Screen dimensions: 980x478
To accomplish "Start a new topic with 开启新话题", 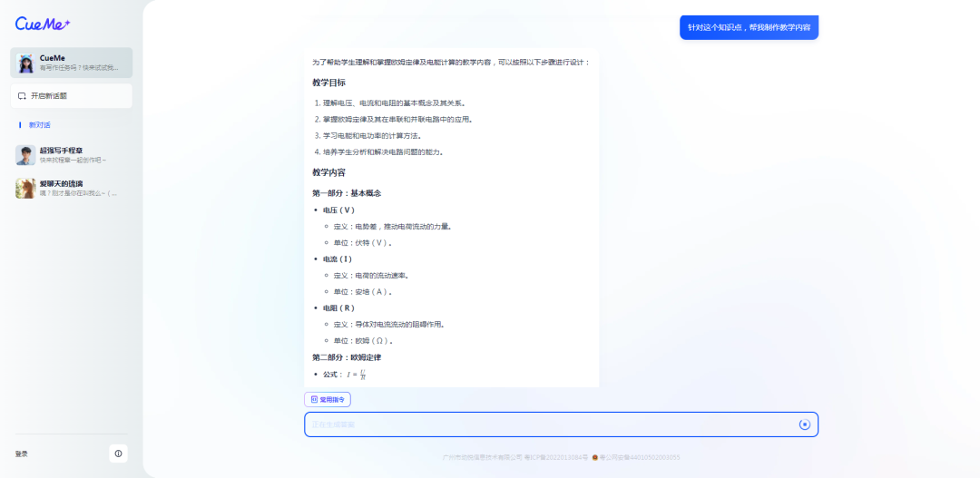I will [x=72, y=96].
